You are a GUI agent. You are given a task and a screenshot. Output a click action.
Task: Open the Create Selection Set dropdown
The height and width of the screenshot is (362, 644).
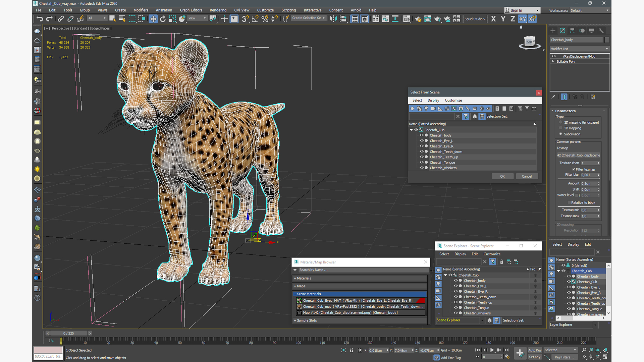308,18
